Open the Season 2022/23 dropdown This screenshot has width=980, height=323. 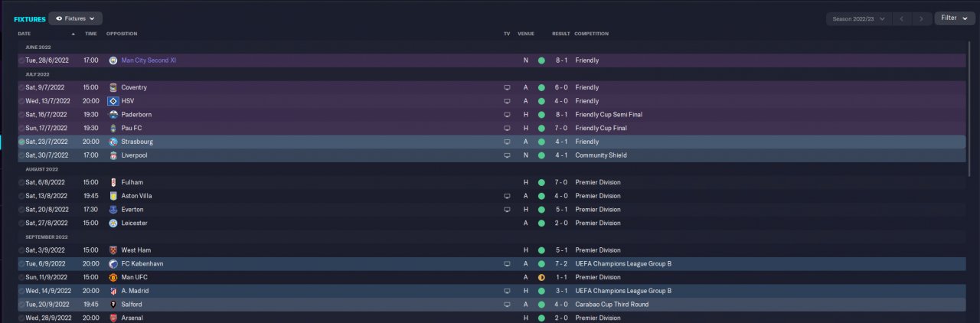point(859,18)
